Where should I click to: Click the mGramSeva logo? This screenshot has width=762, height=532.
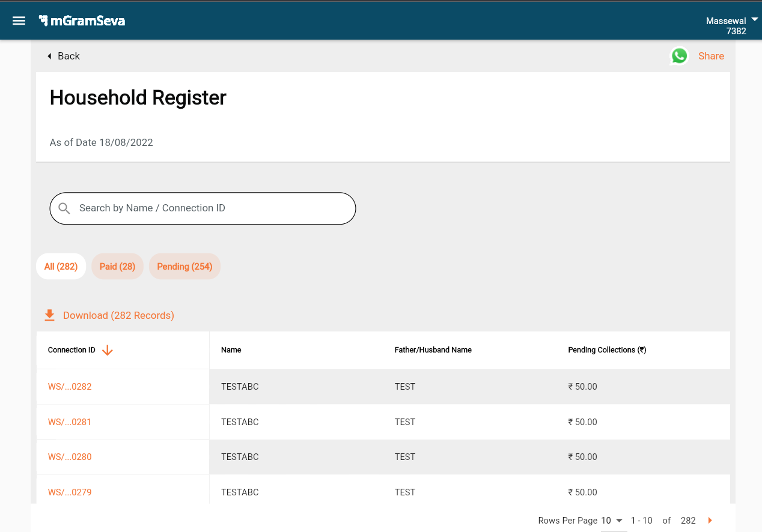tap(82, 21)
